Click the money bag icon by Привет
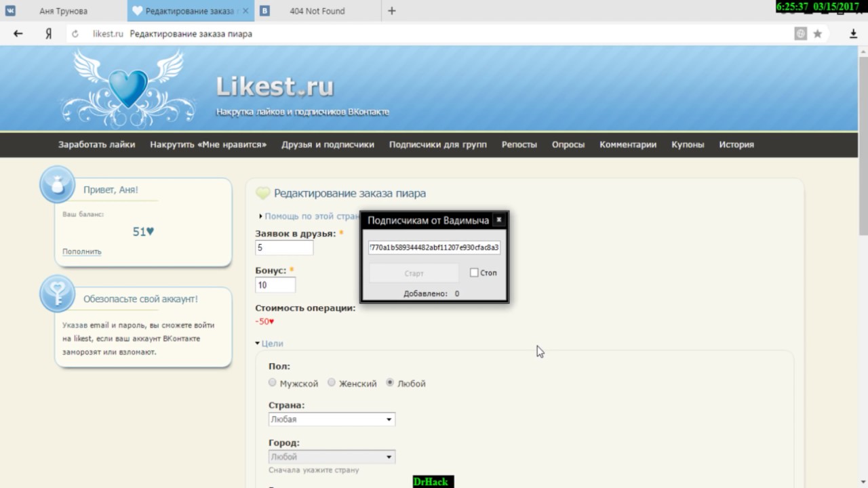 pyautogui.click(x=57, y=184)
